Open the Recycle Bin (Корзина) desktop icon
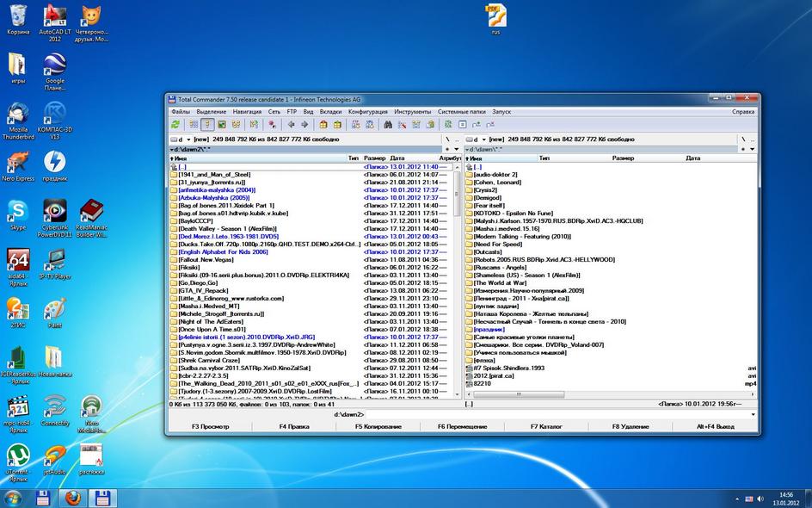 point(18,20)
